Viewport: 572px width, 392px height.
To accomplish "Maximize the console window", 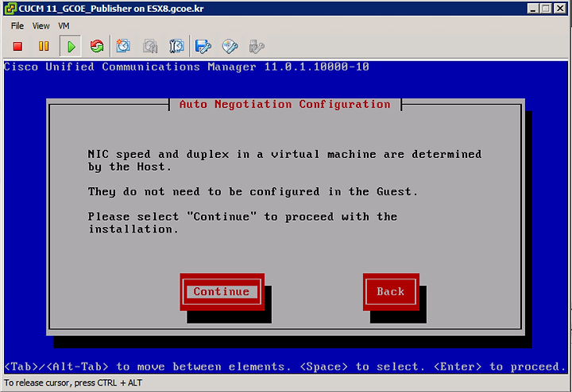I will click(546, 9).
